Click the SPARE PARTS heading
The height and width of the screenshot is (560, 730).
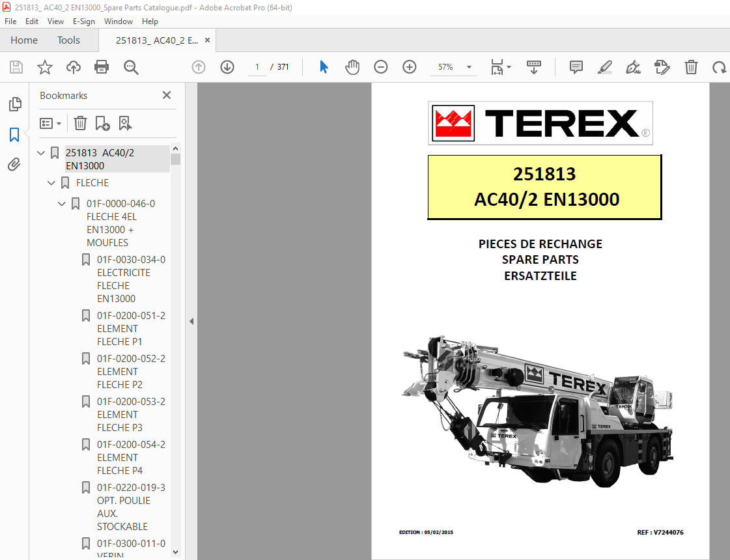click(x=540, y=260)
